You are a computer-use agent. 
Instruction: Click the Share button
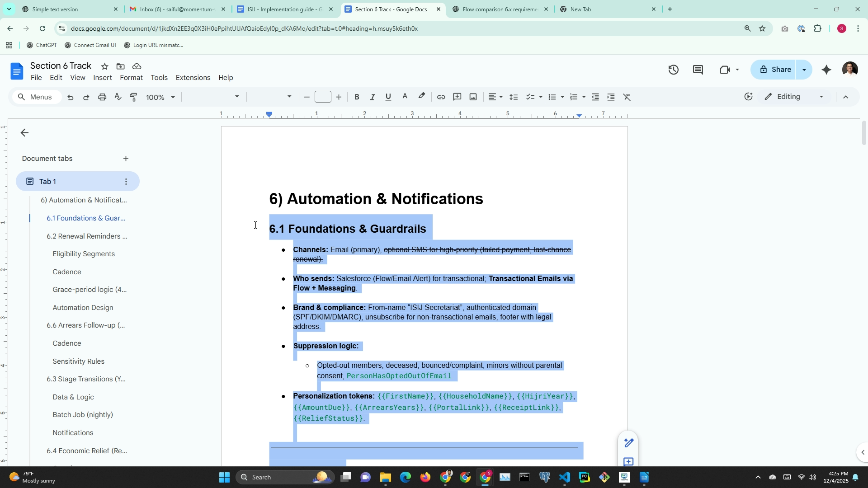775,70
